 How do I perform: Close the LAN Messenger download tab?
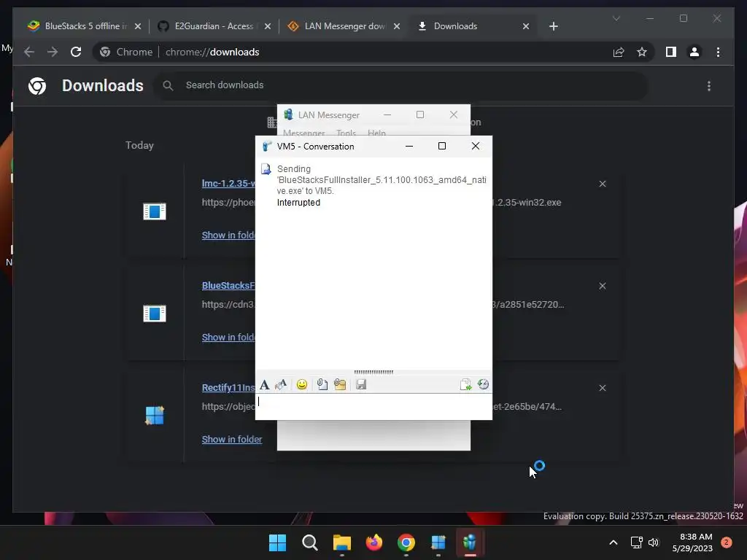point(397,26)
